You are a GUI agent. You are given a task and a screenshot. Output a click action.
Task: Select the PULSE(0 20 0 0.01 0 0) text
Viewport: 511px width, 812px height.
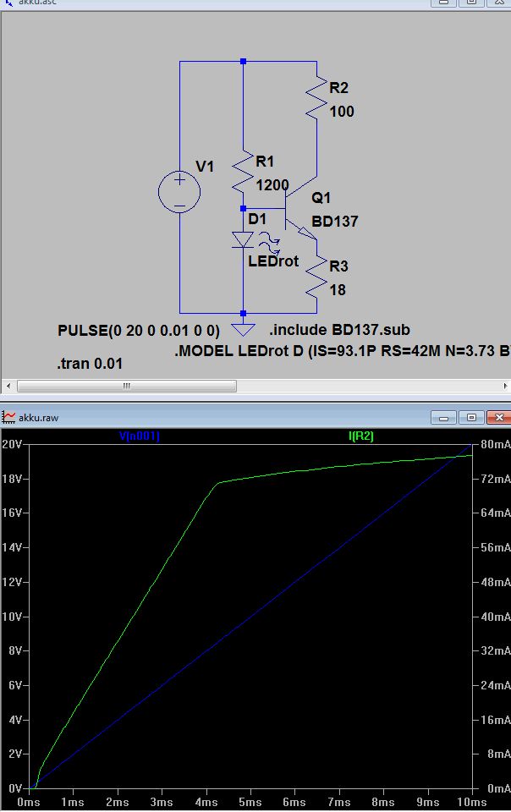click(138, 331)
